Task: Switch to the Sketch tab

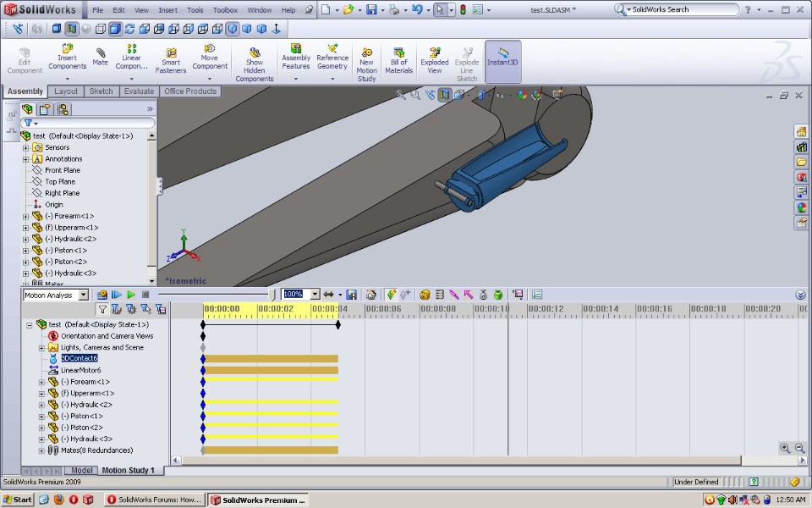Action: [x=101, y=91]
